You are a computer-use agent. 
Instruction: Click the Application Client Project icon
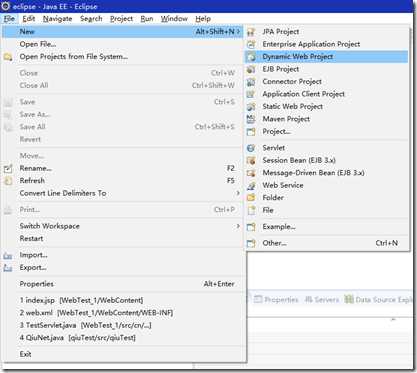point(251,94)
